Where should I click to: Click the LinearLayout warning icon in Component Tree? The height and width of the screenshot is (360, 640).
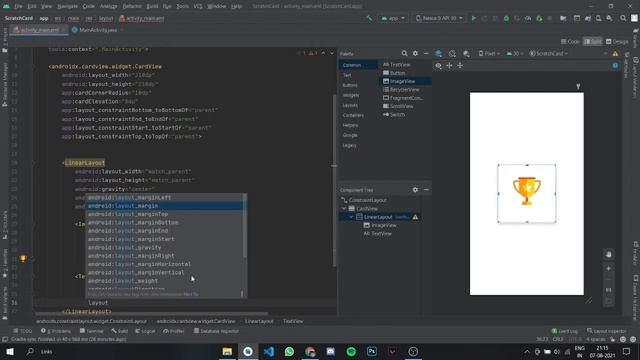click(415, 217)
